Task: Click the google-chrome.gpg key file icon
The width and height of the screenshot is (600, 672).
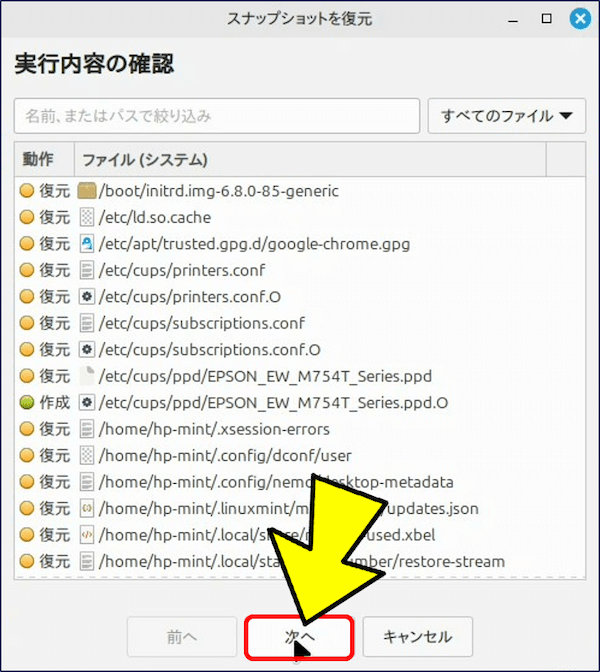Action: [87, 244]
